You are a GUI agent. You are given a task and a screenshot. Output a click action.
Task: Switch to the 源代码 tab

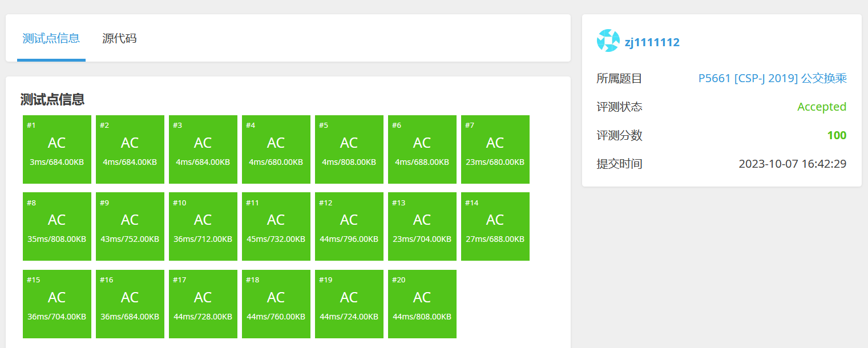(119, 39)
